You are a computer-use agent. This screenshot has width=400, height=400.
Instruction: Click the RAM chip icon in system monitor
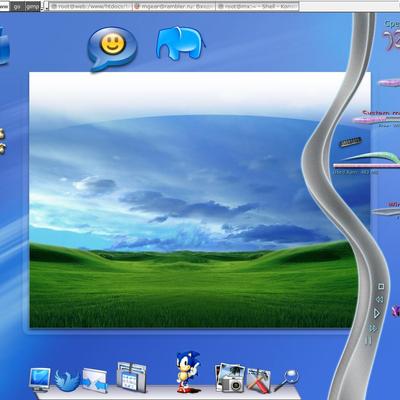click(x=350, y=143)
